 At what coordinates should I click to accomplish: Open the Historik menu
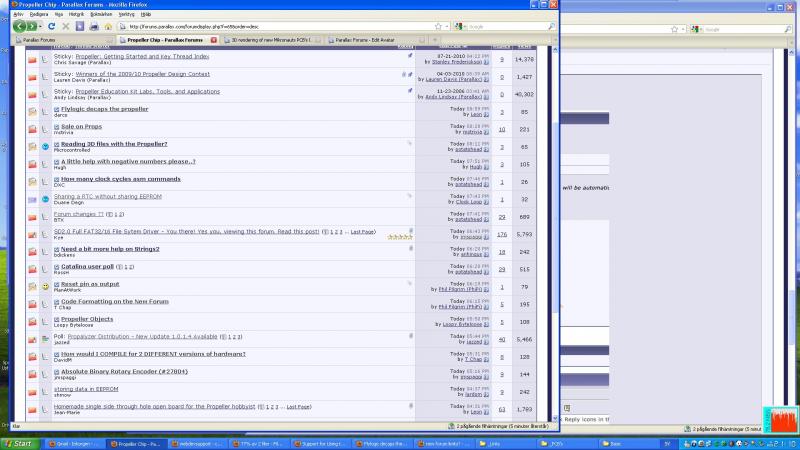point(76,14)
